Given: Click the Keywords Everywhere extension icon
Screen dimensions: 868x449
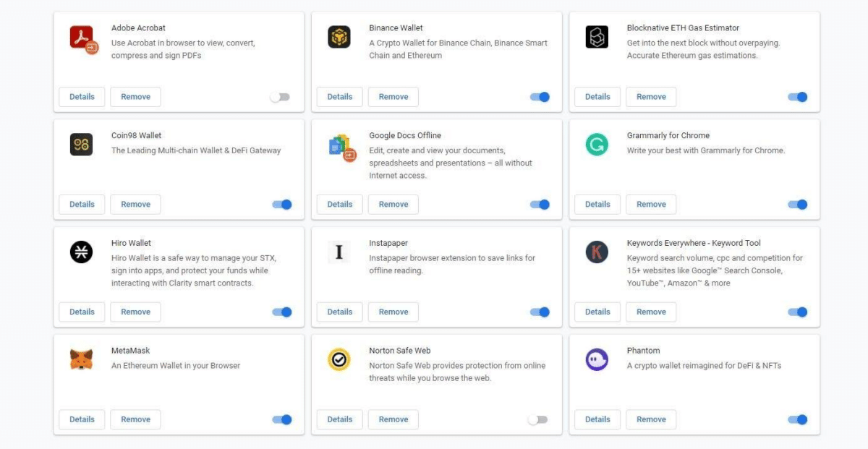Looking at the screenshot, I should point(597,252).
